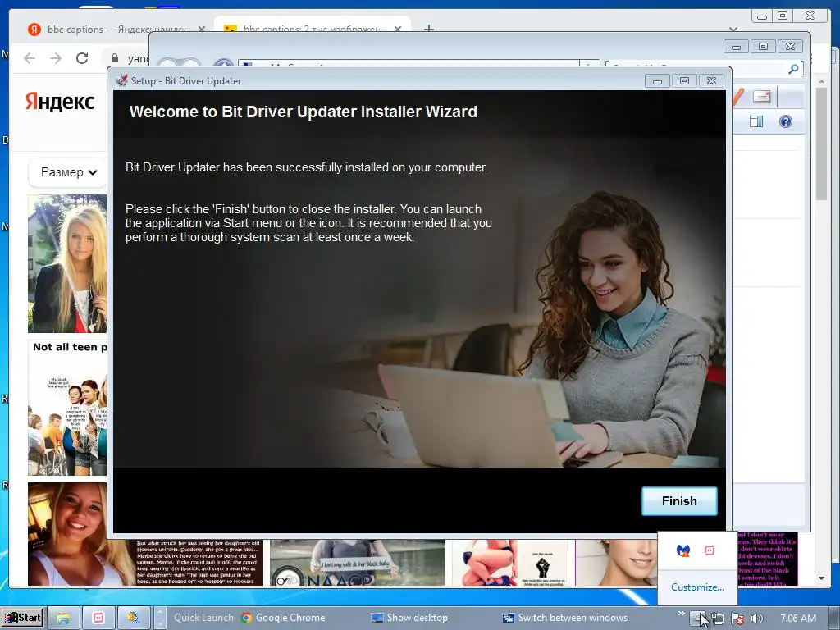Screen dimensions: 840x630
Task: Click the Chrome page scrollbar thumb
Action: coord(821,144)
